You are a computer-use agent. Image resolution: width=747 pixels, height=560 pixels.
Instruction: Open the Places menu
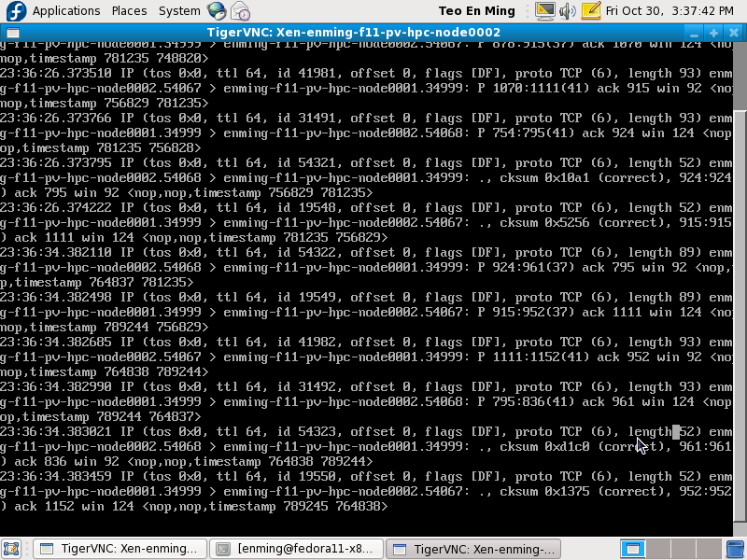click(x=129, y=11)
